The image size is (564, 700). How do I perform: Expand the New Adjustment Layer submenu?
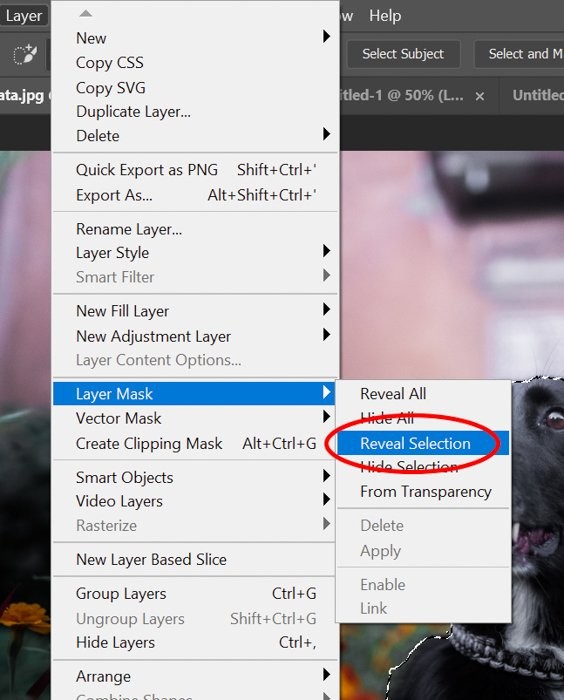pyautogui.click(x=194, y=336)
